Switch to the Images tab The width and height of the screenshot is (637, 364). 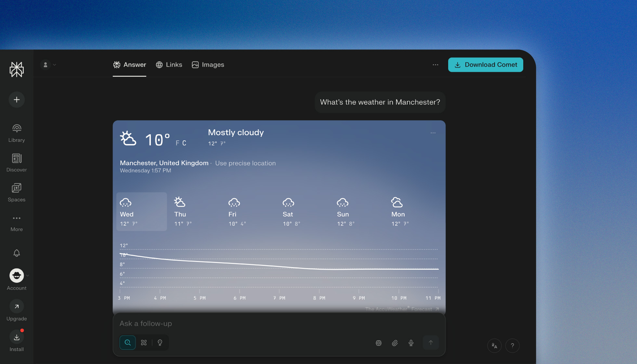208,65
